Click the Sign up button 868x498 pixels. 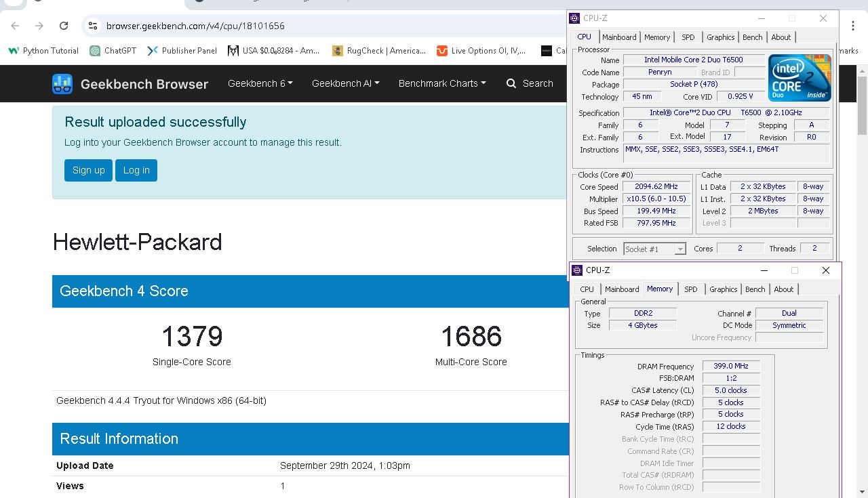pos(89,170)
